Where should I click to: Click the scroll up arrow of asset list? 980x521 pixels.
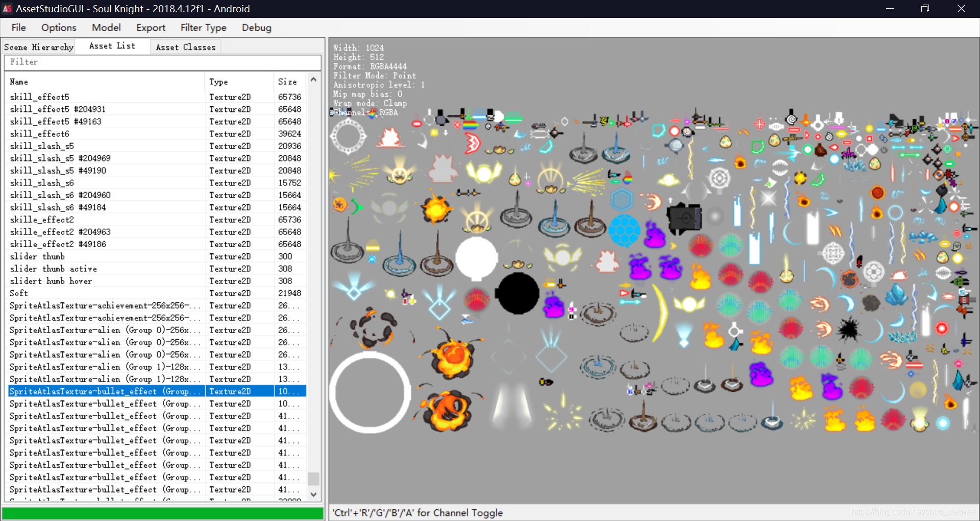313,80
